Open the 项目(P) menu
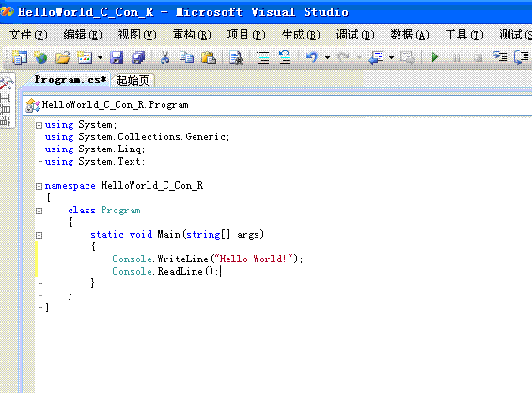The image size is (532, 393). pos(246,35)
